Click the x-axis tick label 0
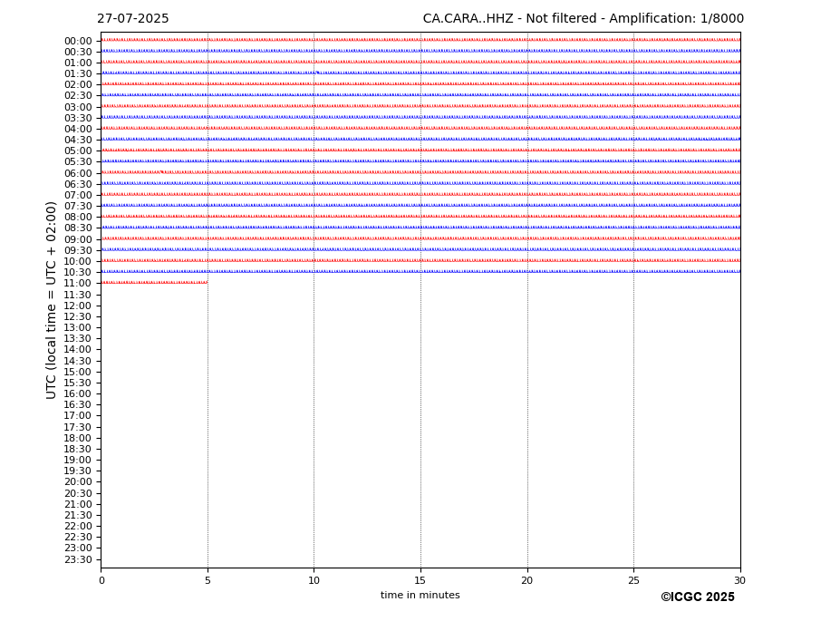The height and width of the screenshot is (631, 840). pyautogui.click(x=101, y=580)
